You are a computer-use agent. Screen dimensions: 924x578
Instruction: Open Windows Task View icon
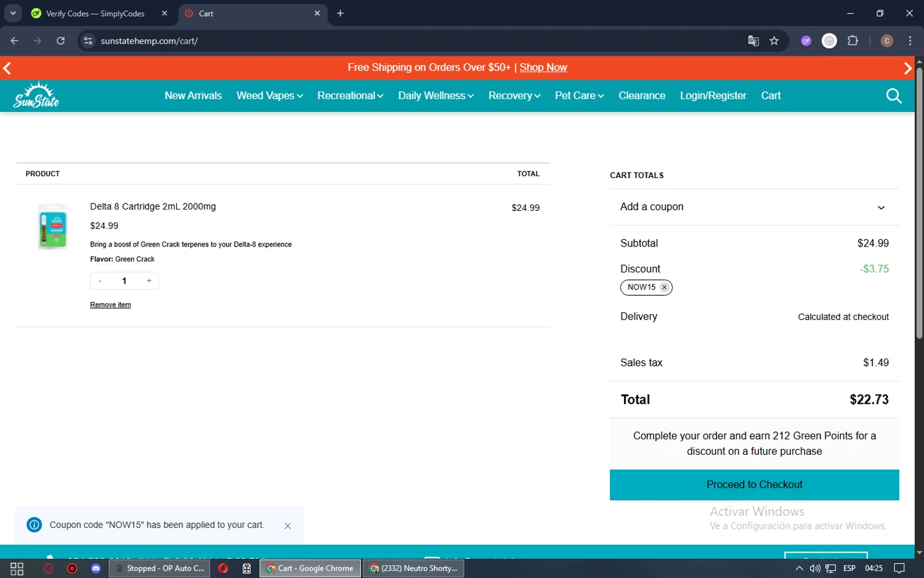point(17,569)
